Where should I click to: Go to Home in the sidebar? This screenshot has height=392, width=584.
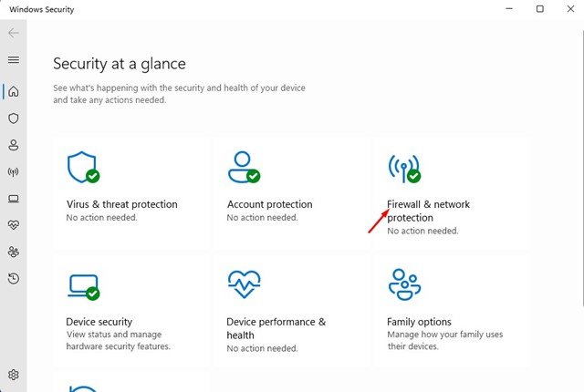click(14, 91)
